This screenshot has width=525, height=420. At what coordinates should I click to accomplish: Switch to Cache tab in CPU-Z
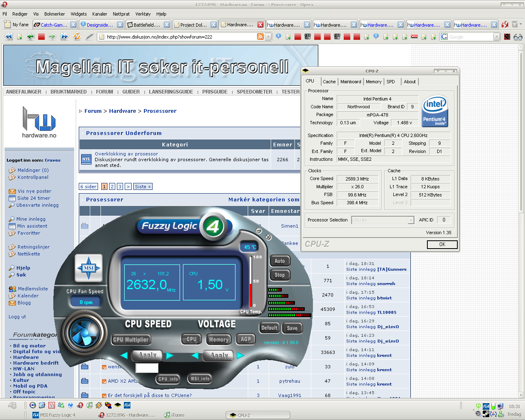pyautogui.click(x=329, y=82)
